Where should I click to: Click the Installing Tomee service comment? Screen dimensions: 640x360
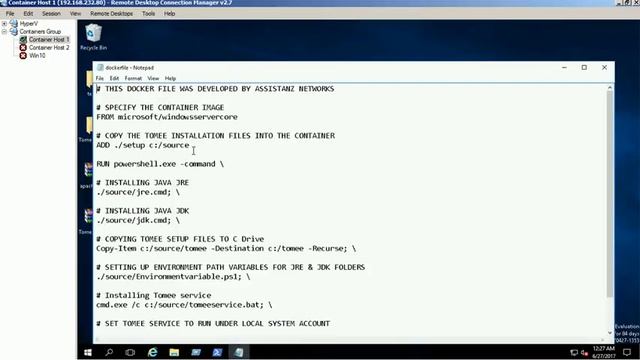pos(154,296)
